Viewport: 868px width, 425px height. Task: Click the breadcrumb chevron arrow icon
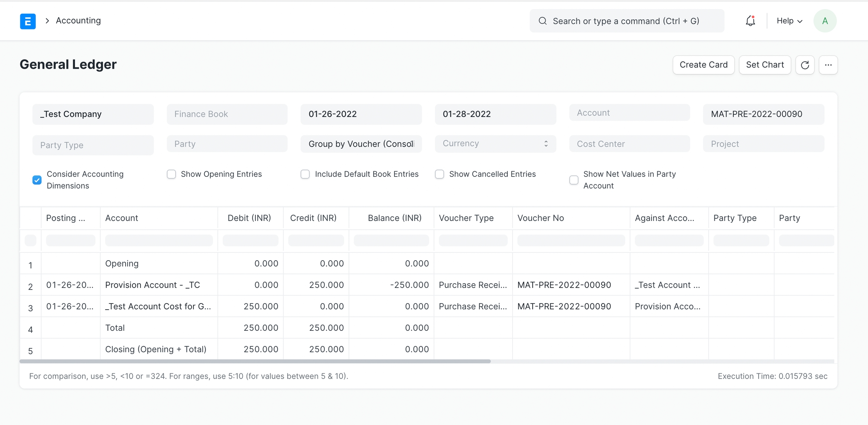click(x=47, y=21)
